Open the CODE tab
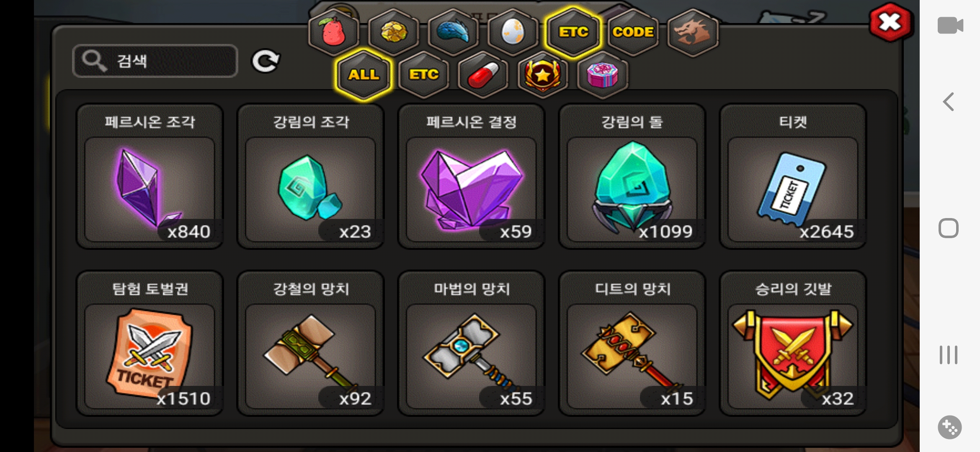This screenshot has height=452, width=980. click(633, 32)
